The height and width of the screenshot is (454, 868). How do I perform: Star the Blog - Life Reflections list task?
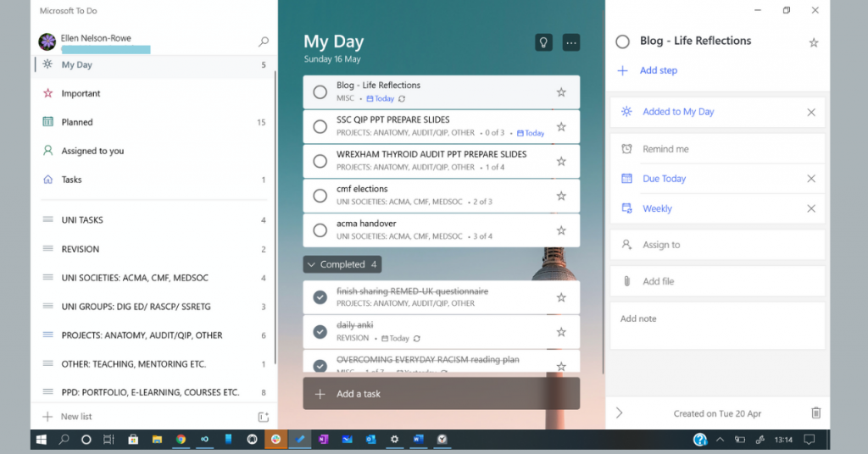(561, 92)
